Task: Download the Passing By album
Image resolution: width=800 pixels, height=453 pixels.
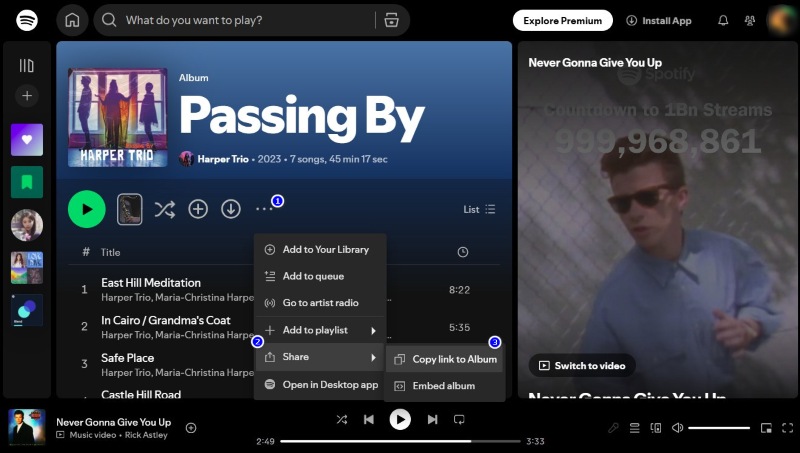Action: (231, 209)
